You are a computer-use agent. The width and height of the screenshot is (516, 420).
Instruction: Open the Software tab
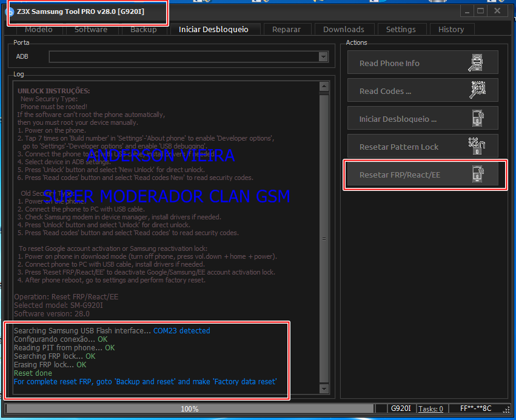(91, 29)
